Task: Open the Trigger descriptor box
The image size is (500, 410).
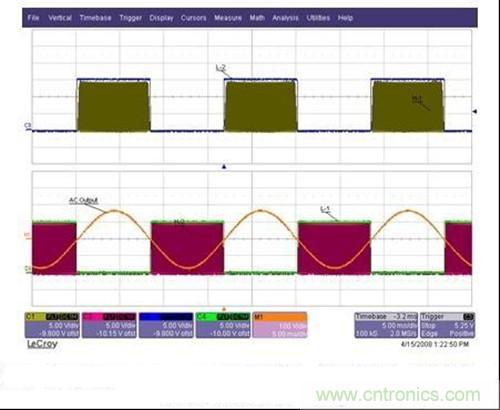Action: [x=447, y=325]
